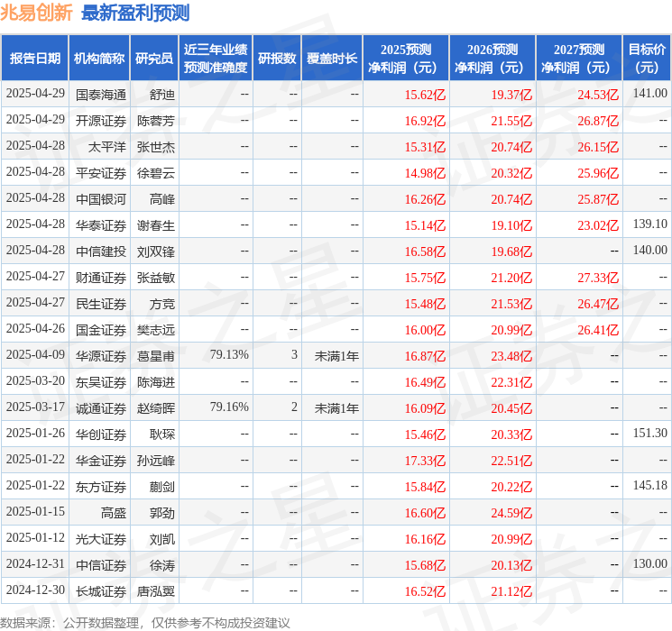Screen dimensions: 672x631
Task: Click analyst name 葛星甫
Action: 156,356
